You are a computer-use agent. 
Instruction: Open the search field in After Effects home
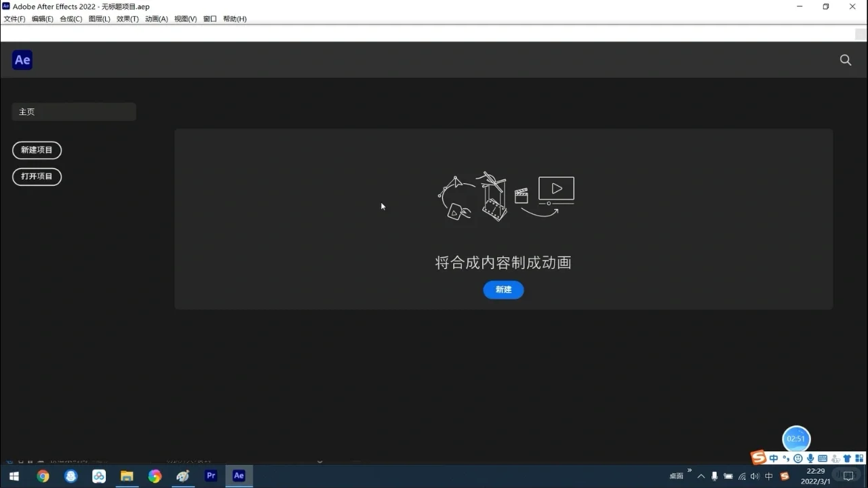(x=845, y=60)
